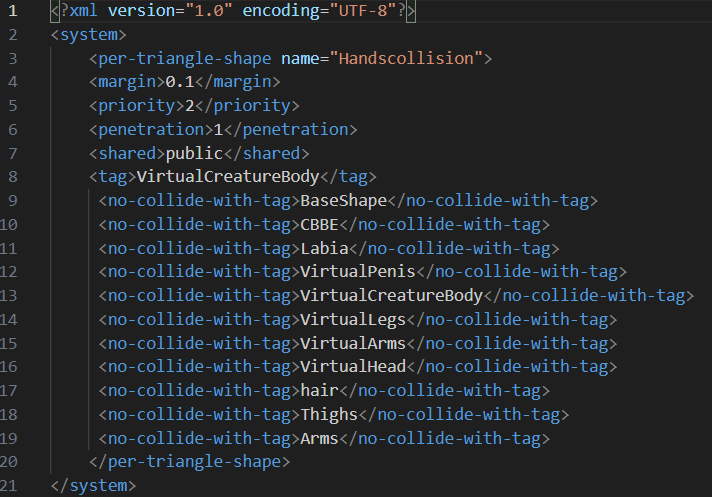The image size is (712, 497).
Task: Click the Thighs tag value
Action: tap(329, 414)
